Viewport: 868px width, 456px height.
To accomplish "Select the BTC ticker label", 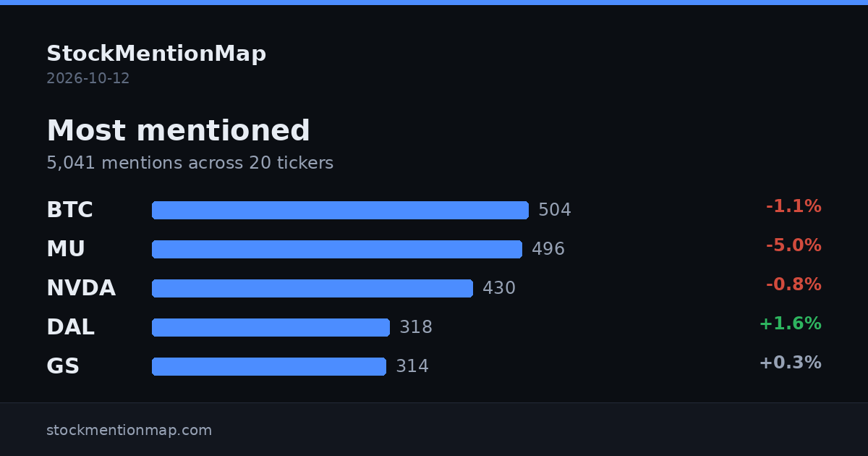I will click(69, 210).
